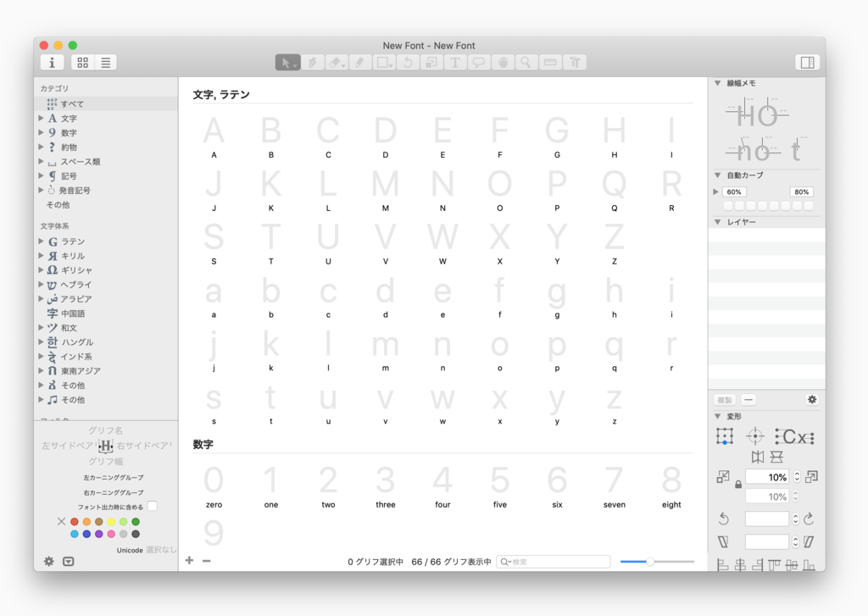Open the font Info (i) button

point(52,63)
